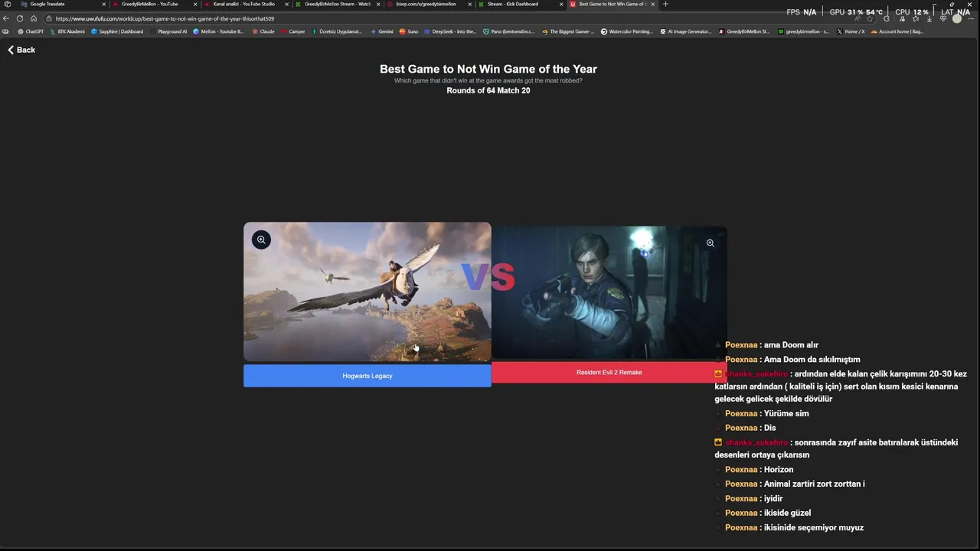Open the Suno bookmark

click(x=409, y=31)
